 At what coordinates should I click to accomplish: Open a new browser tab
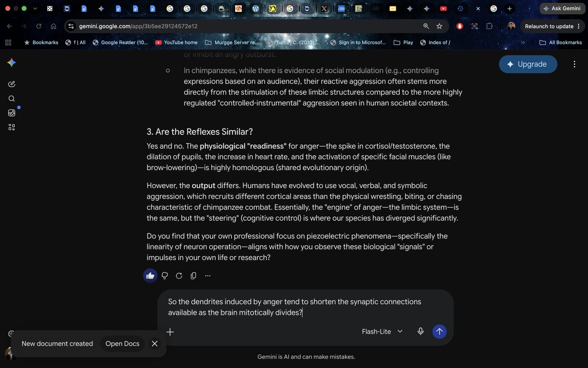click(x=510, y=8)
